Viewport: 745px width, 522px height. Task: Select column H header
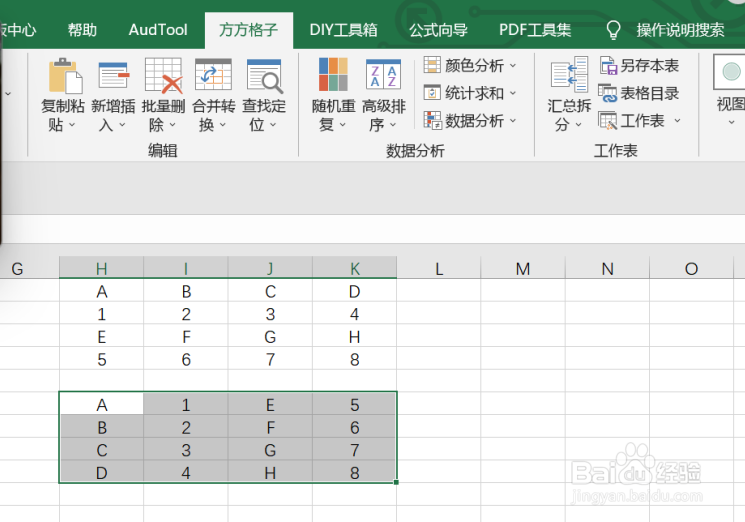tap(101, 268)
